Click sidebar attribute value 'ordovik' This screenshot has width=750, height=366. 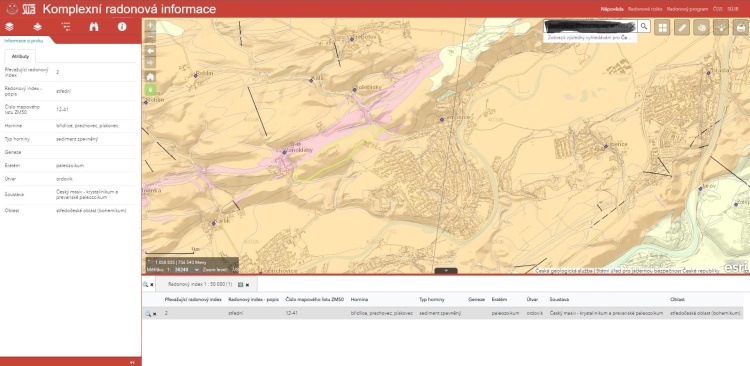pos(65,179)
